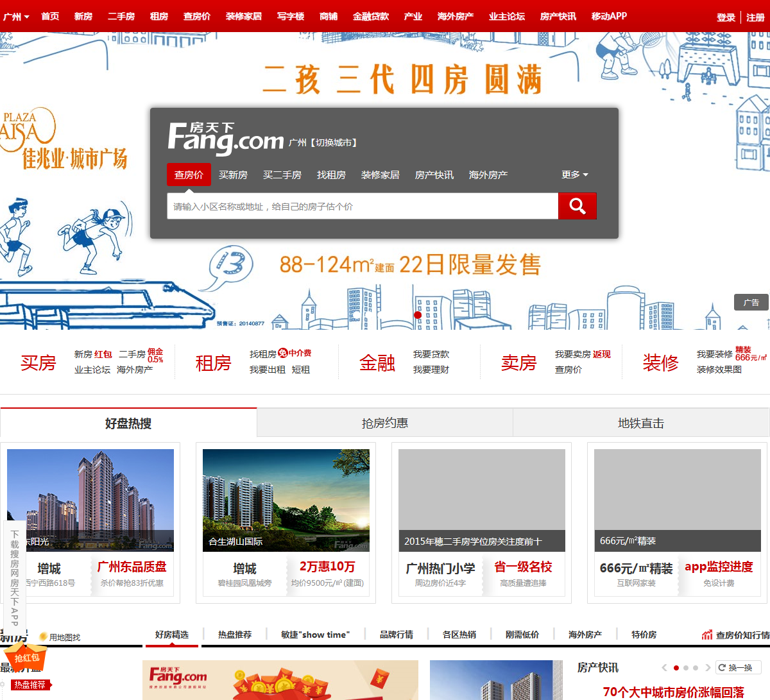The height and width of the screenshot is (700, 770).
Task: Select the 品牌行情 sub-tab
Action: [x=397, y=635]
